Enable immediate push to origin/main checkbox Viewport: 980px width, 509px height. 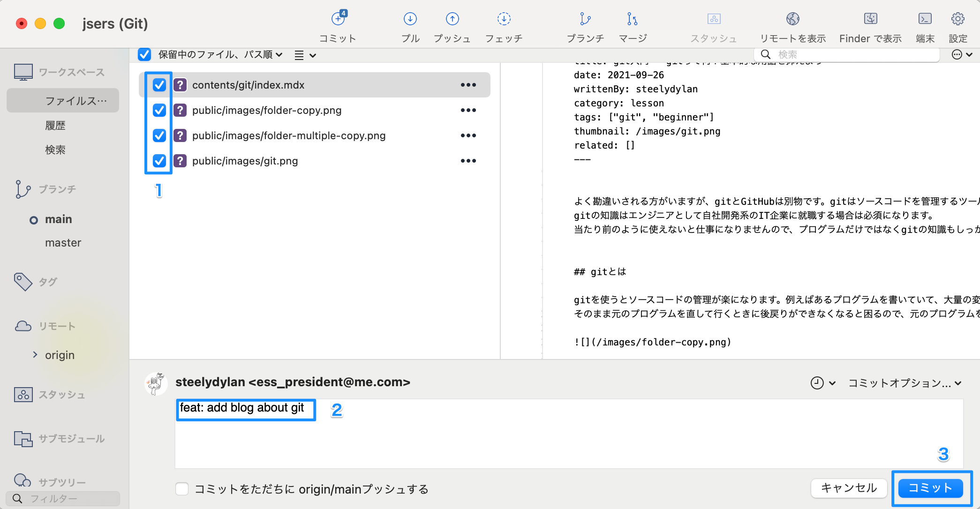click(x=182, y=489)
